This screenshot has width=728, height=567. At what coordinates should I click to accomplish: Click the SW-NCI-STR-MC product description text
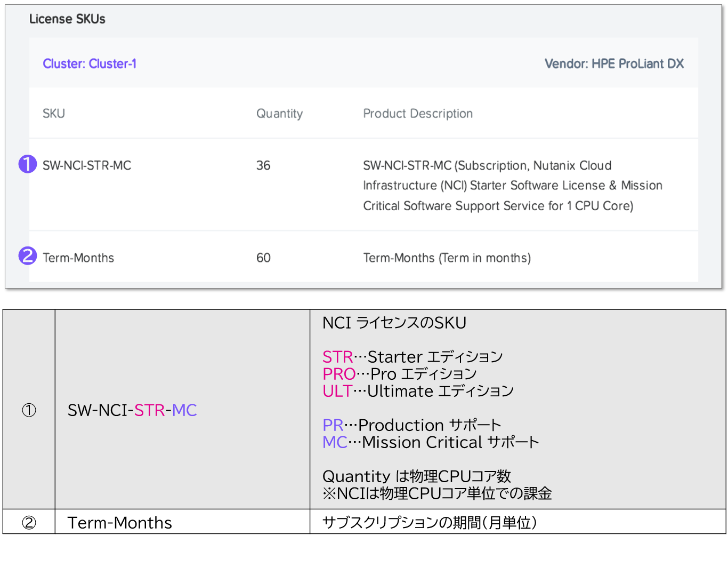513,186
